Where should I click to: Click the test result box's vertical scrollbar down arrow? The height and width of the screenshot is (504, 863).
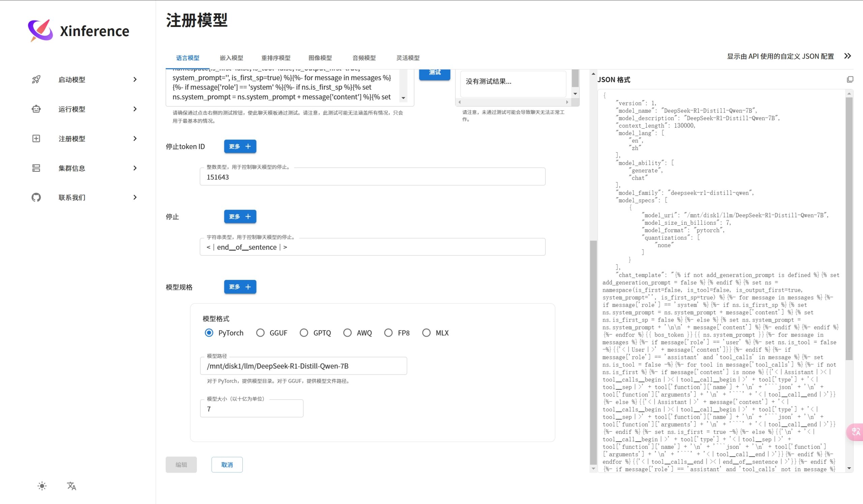(x=575, y=94)
